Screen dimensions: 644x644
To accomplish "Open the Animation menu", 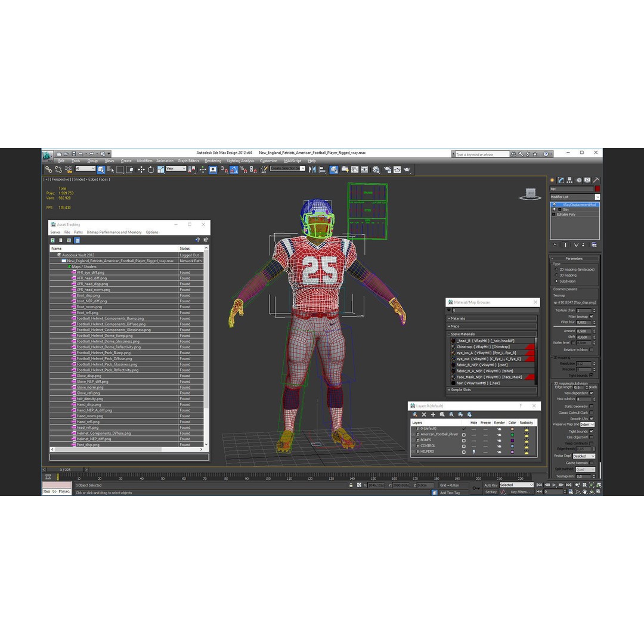I will point(165,161).
